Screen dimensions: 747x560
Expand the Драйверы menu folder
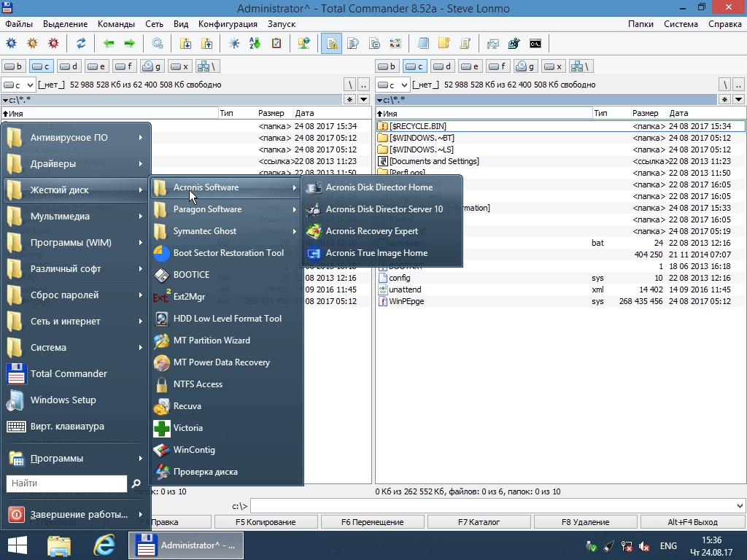[76, 164]
